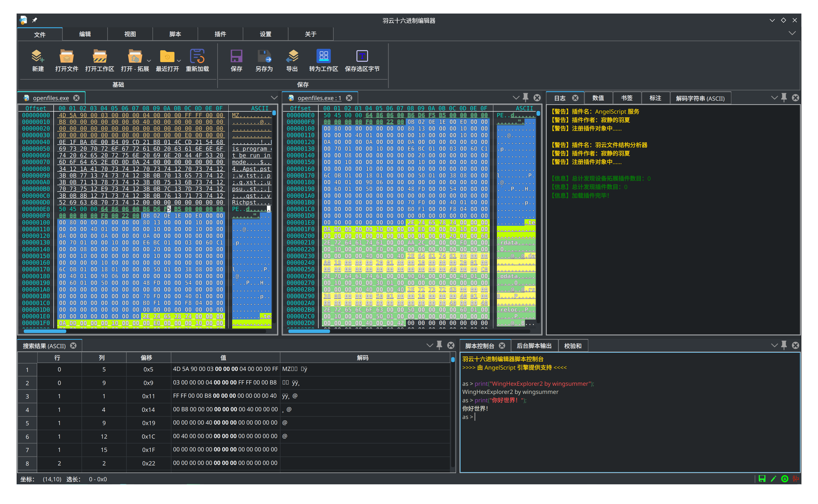Open tab list dropdown of 日志 panel

point(774,98)
